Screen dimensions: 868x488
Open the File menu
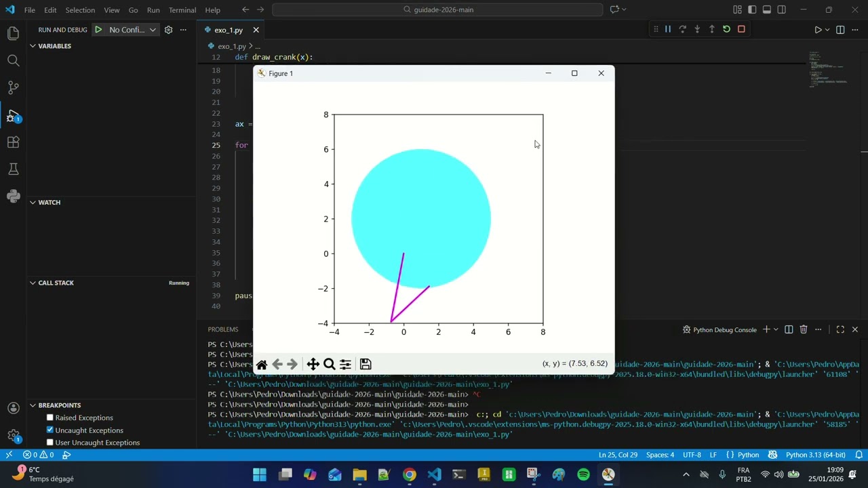pos(30,10)
